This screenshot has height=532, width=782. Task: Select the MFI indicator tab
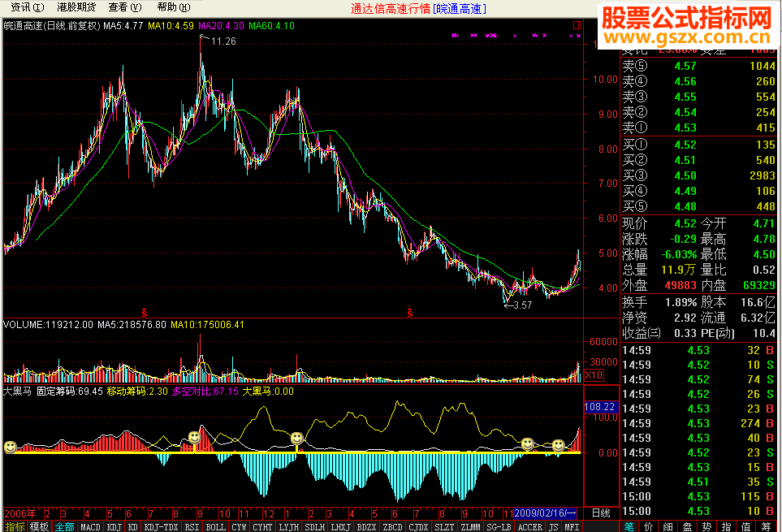(x=572, y=526)
